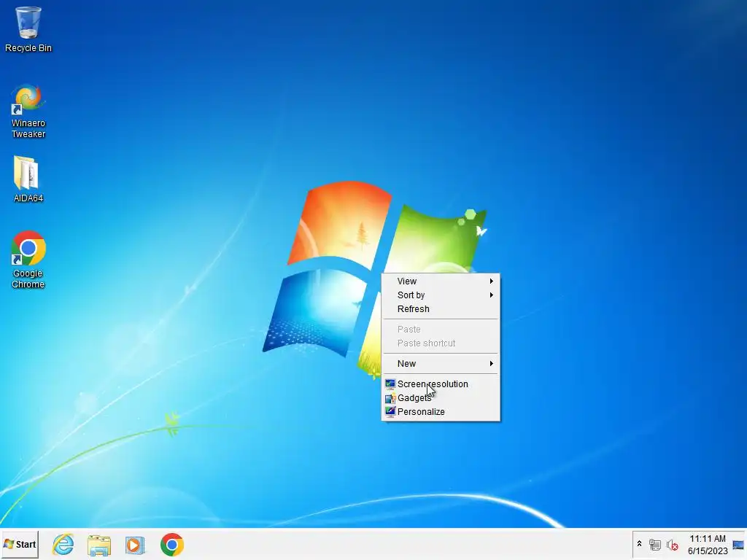Click the Show desktop tray icon
The width and height of the screenshot is (747, 560).
pyautogui.click(x=738, y=545)
